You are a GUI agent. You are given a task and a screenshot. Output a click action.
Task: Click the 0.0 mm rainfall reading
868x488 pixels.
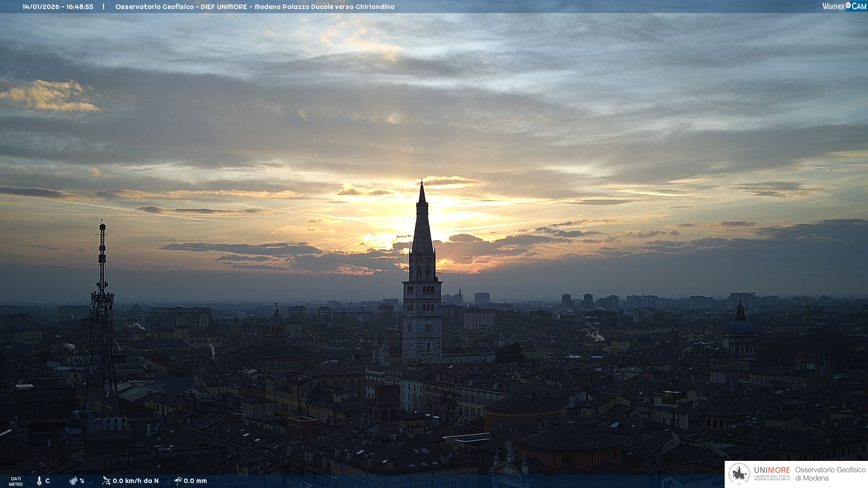195,481
